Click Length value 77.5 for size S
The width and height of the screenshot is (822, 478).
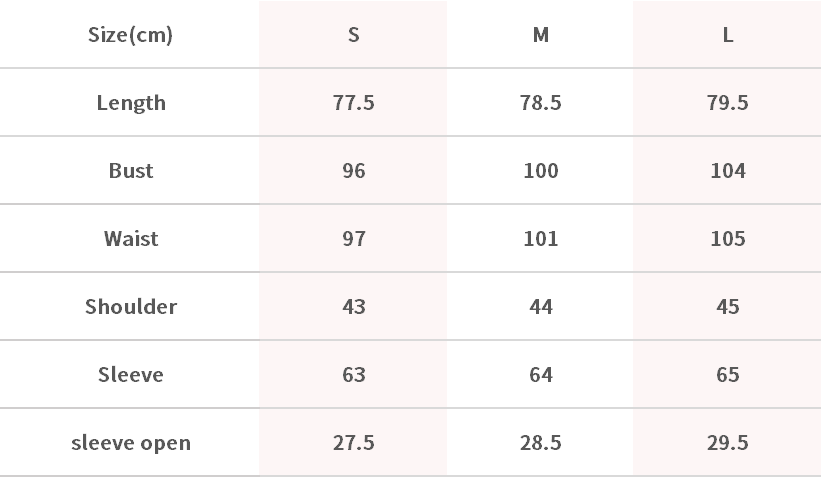(353, 103)
